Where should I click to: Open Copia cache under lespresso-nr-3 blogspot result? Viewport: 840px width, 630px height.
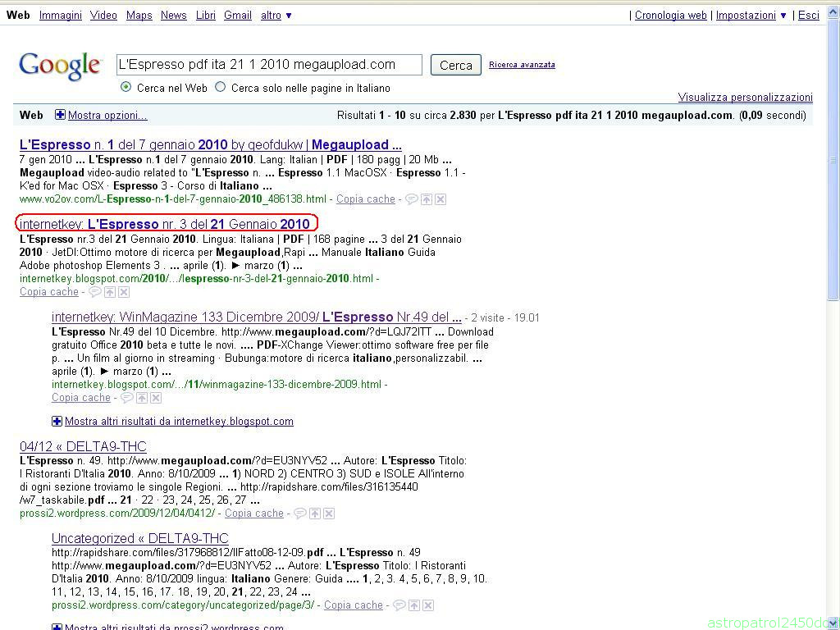49,292
